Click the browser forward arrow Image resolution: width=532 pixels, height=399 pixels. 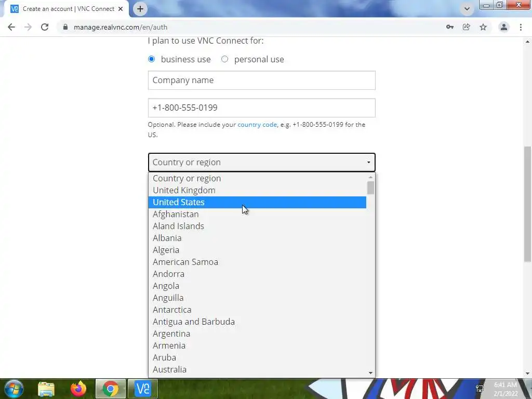[x=28, y=27]
